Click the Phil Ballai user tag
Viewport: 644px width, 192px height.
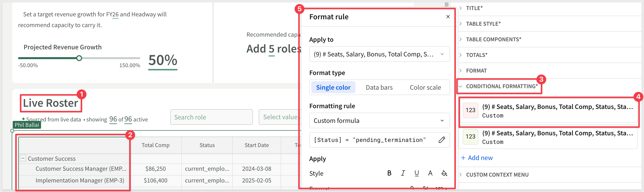click(x=27, y=125)
